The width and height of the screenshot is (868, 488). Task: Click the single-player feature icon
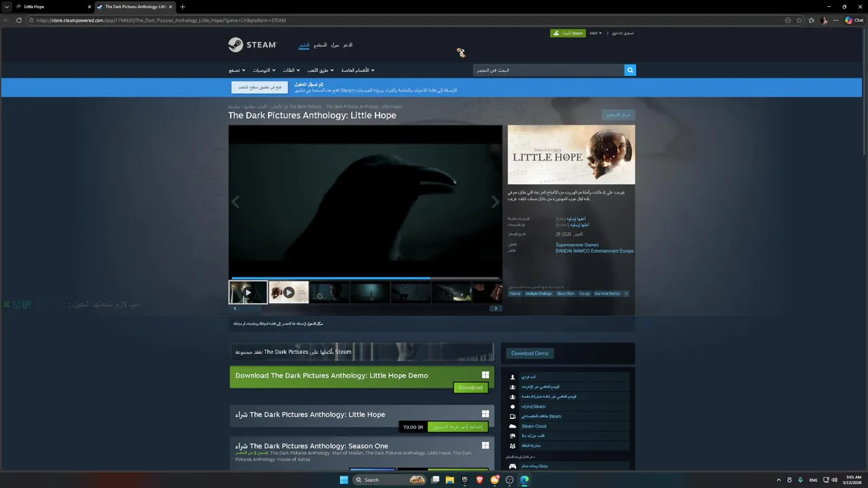tap(513, 377)
